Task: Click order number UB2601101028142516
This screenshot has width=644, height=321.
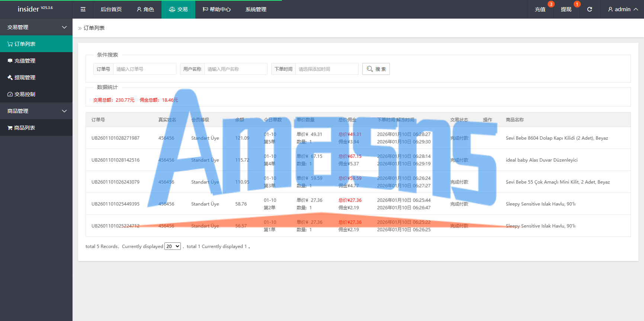Action: pos(115,160)
